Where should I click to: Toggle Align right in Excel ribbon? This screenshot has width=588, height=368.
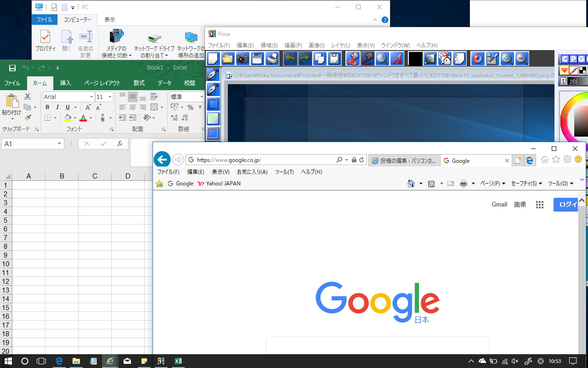click(x=143, y=107)
